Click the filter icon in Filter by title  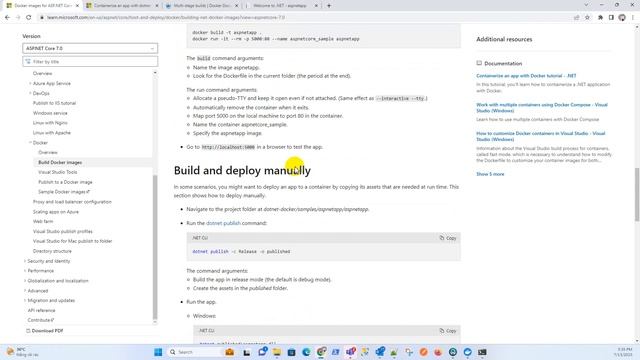point(28,62)
